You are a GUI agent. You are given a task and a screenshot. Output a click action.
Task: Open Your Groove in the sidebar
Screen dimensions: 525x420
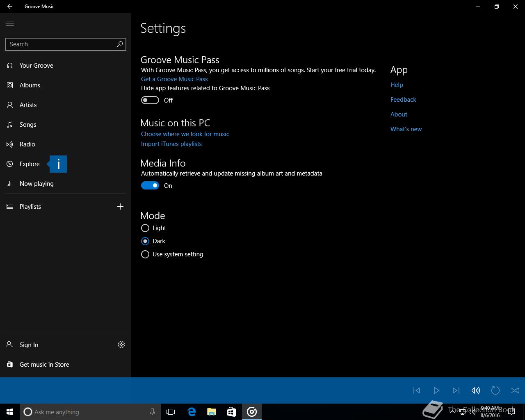tap(66, 66)
